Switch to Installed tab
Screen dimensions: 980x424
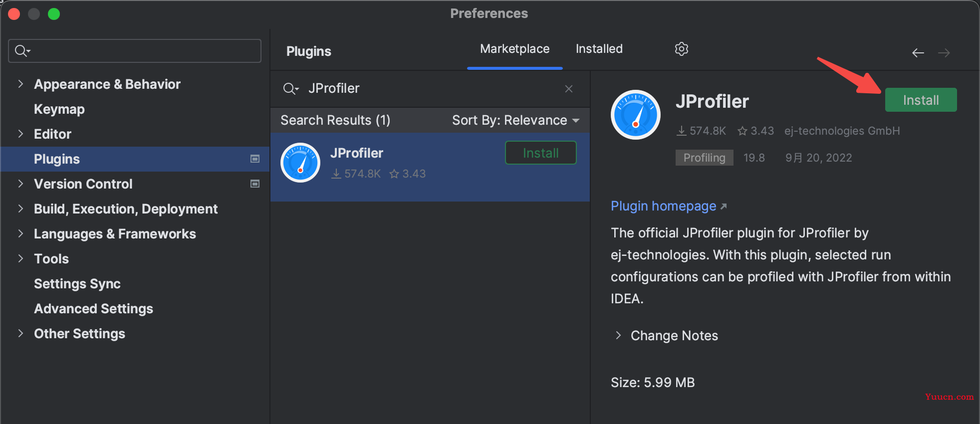click(x=599, y=49)
